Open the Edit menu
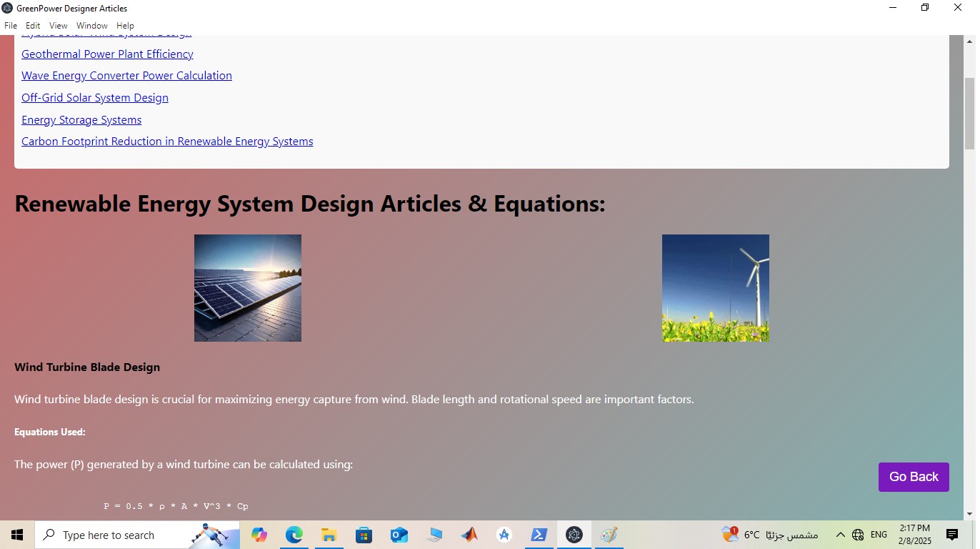Viewport: 980px width, 549px height. click(33, 25)
